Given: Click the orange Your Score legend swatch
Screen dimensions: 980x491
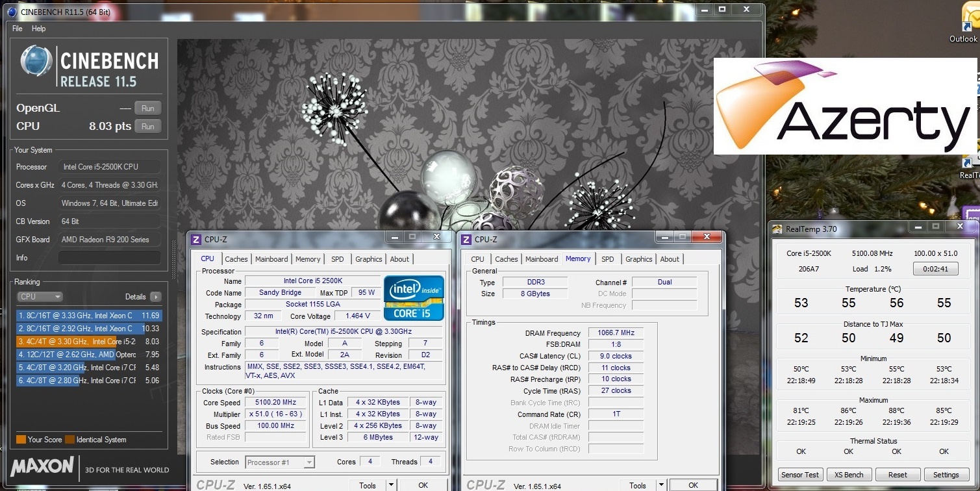Looking at the screenshot, I should [x=21, y=440].
